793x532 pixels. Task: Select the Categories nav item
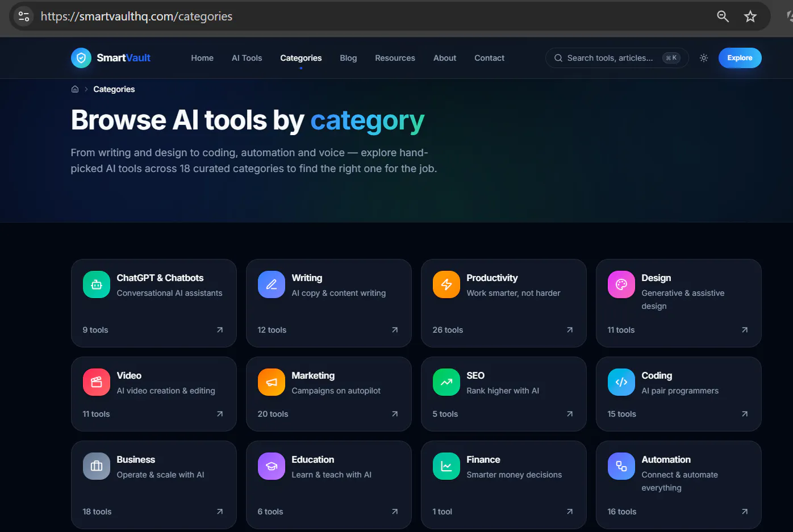(301, 58)
